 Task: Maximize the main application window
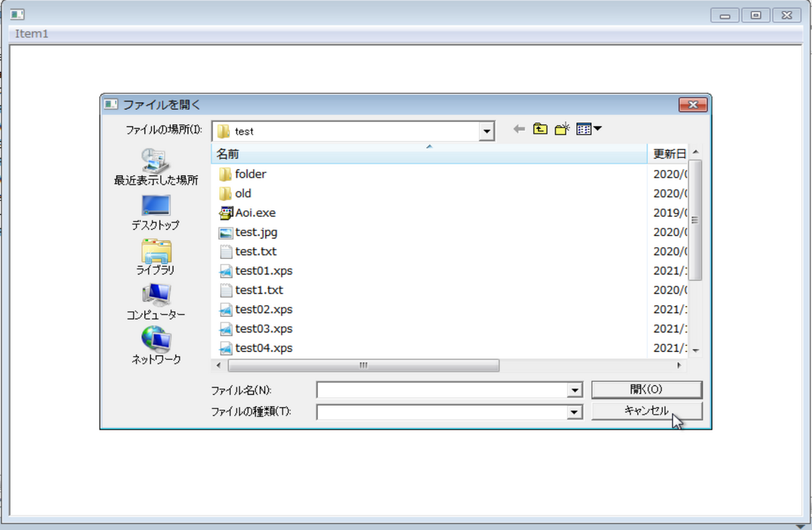pos(756,15)
